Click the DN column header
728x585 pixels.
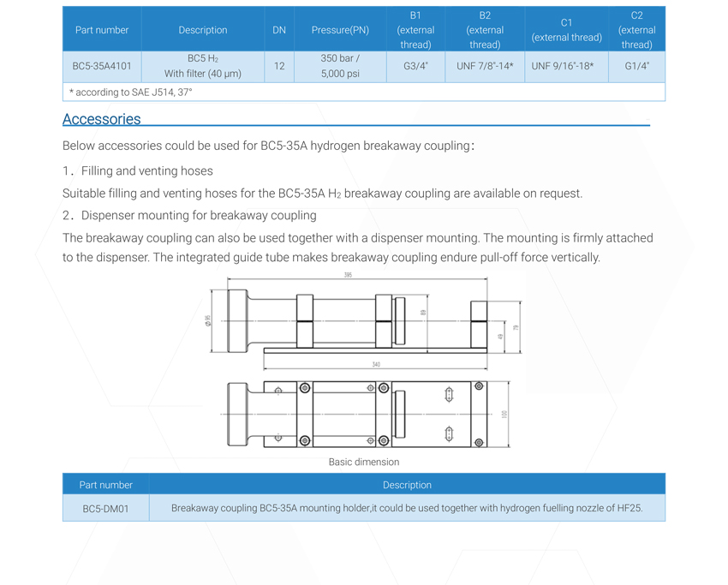click(x=279, y=30)
